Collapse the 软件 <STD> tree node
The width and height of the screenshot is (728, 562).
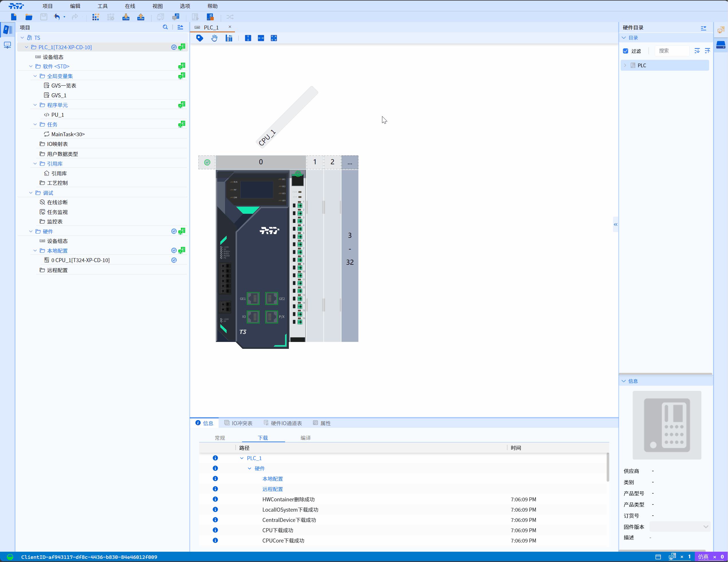click(31, 66)
